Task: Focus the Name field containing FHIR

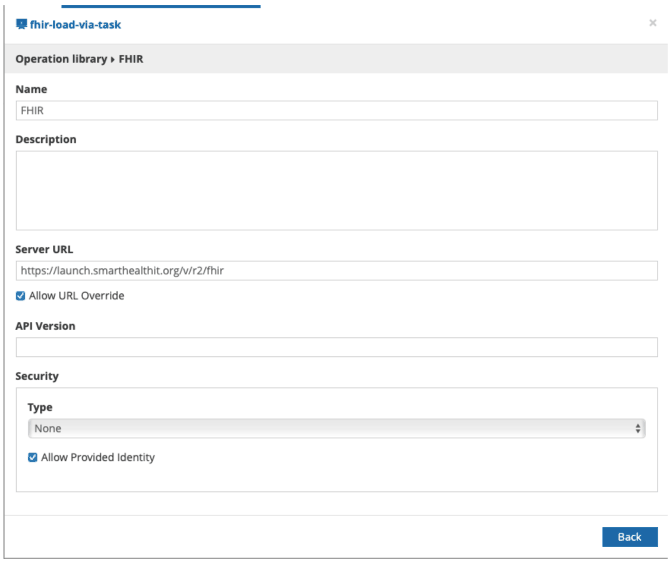Action: click(x=336, y=111)
